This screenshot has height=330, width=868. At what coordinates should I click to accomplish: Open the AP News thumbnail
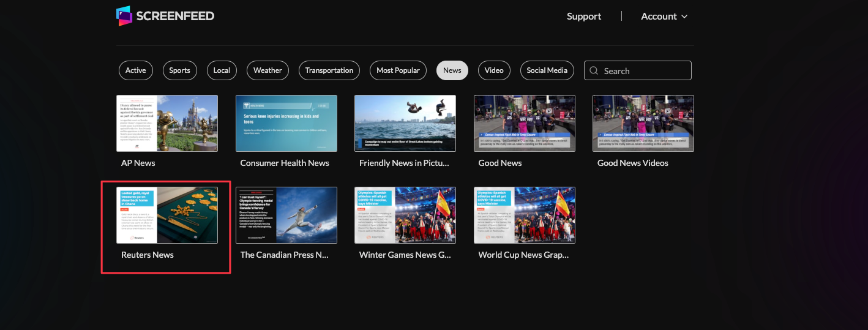click(167, 123)
